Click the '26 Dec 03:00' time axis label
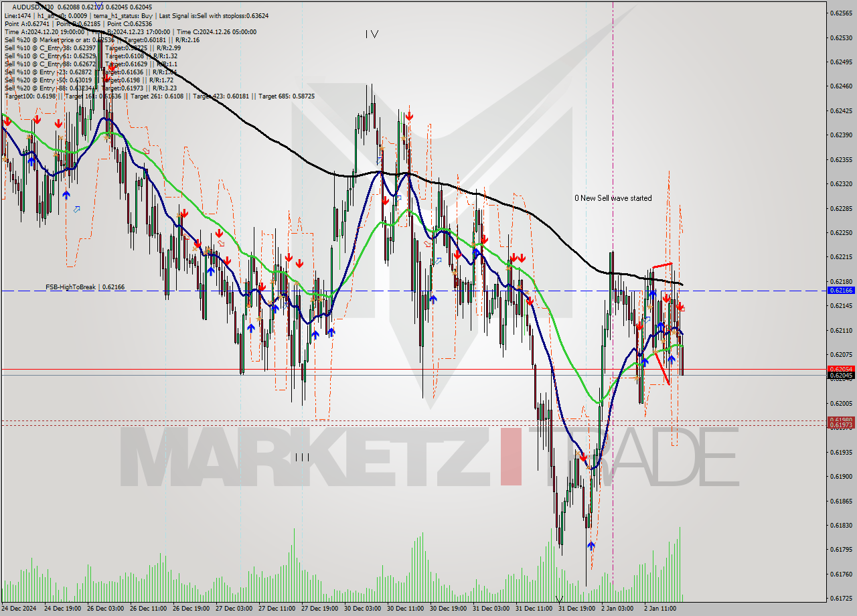This screenshot has height=616, width=857. [106, 609]
